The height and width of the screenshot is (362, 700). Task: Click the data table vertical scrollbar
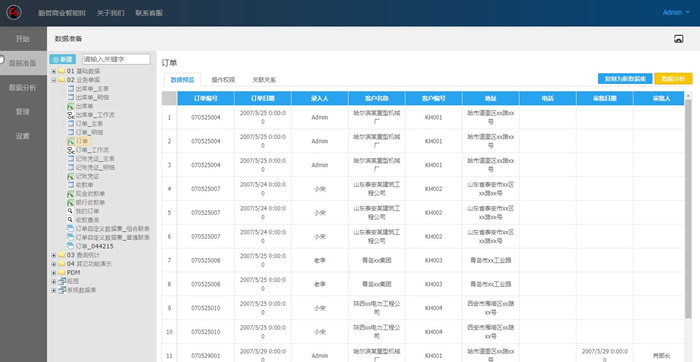click(688, 209)
